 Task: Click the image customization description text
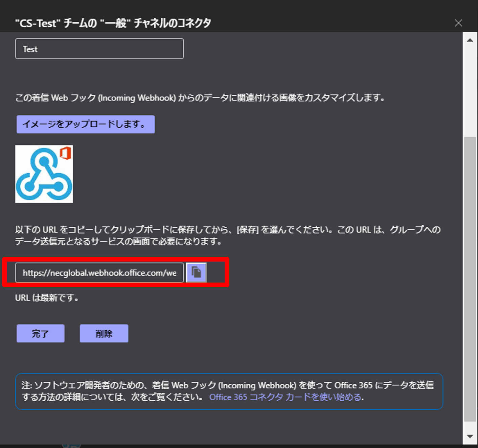[x=200, y=98]
